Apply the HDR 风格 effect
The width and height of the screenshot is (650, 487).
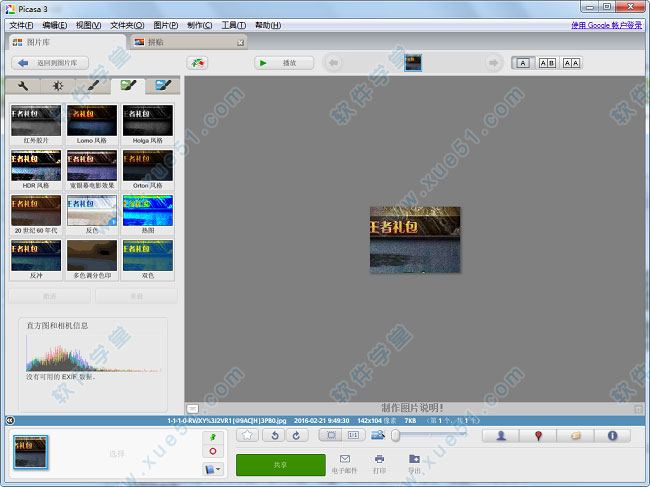coord(36,169)
